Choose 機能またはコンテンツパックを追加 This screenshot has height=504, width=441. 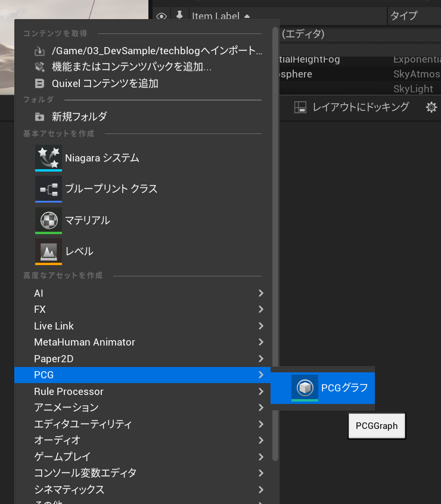(x=142, y=67)
